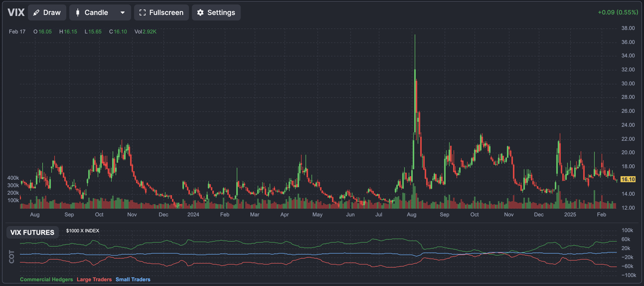Click the 2025 time axis marker

point(570,215)
